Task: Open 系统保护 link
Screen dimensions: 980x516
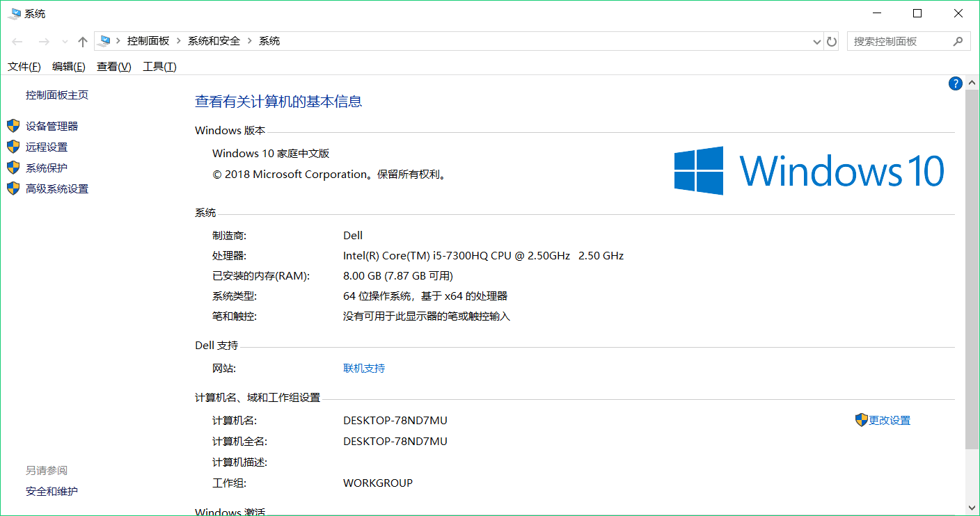Action: coord(47,168)
